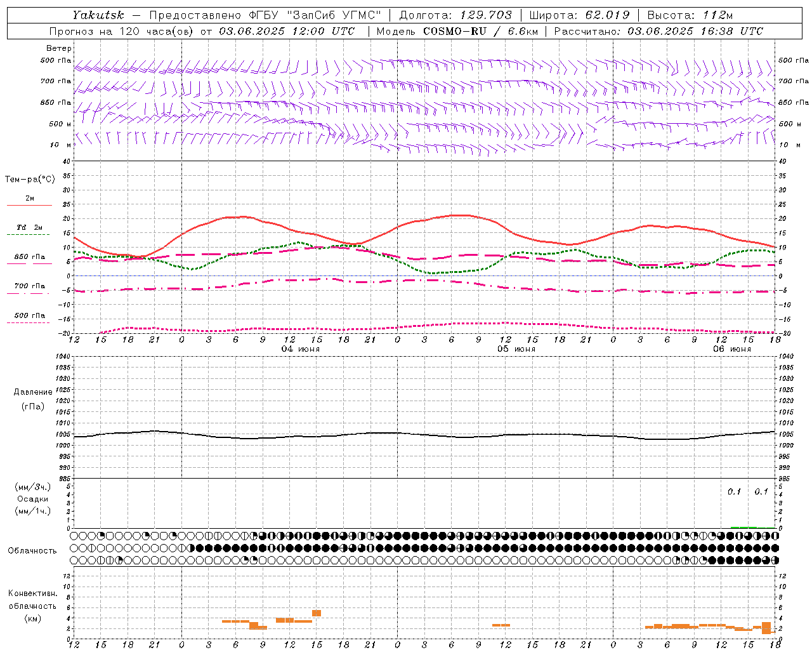The width and height of the screenshot is (812, 650).
Task: Click the (гПа) pressure unit label
Action: 33,406
